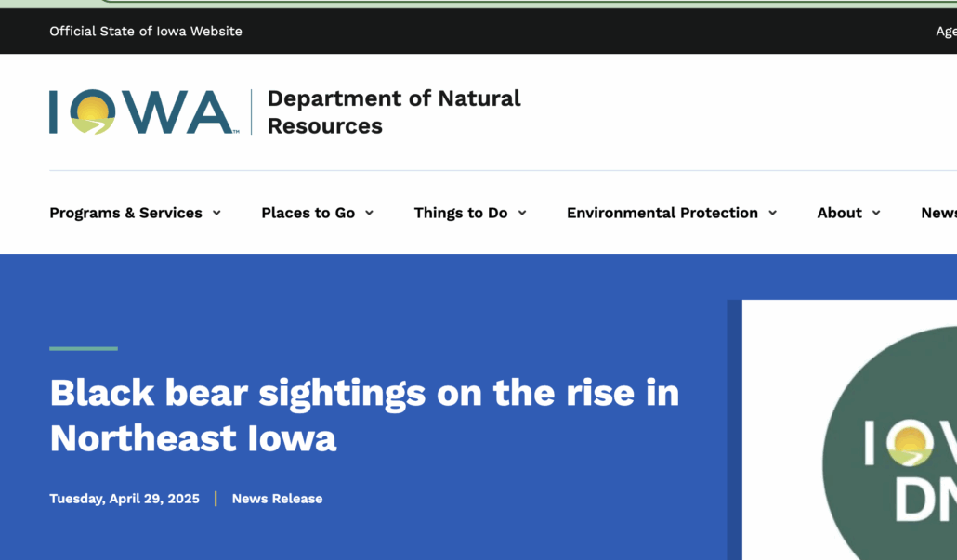
Task: Expand the Things to Do chevron
Action: click(x=522, y=213)
